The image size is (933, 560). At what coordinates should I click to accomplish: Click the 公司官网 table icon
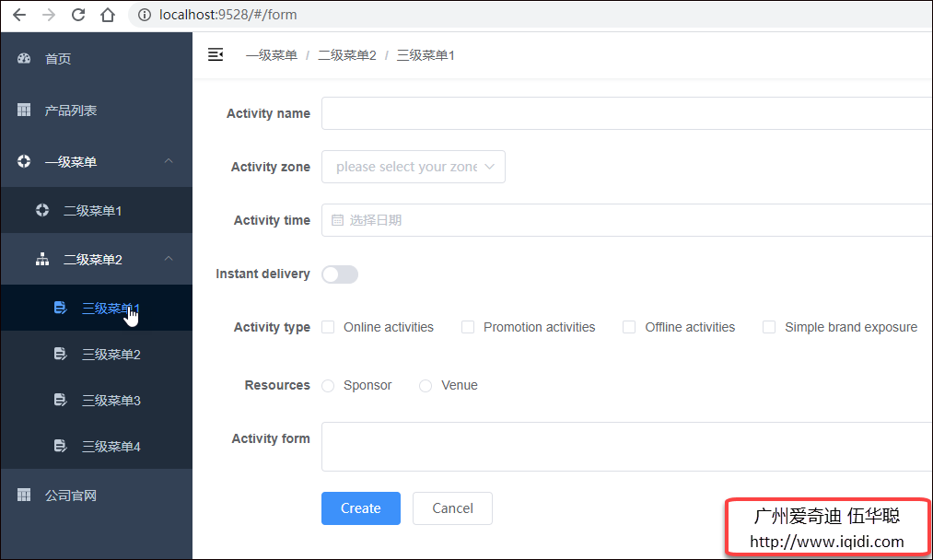(x=24, y=496)
